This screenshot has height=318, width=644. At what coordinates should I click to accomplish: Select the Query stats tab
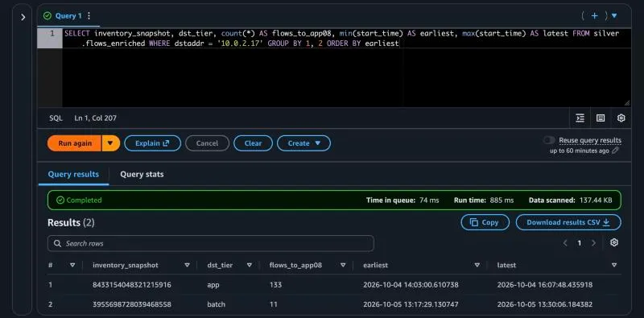click(142, 174)
